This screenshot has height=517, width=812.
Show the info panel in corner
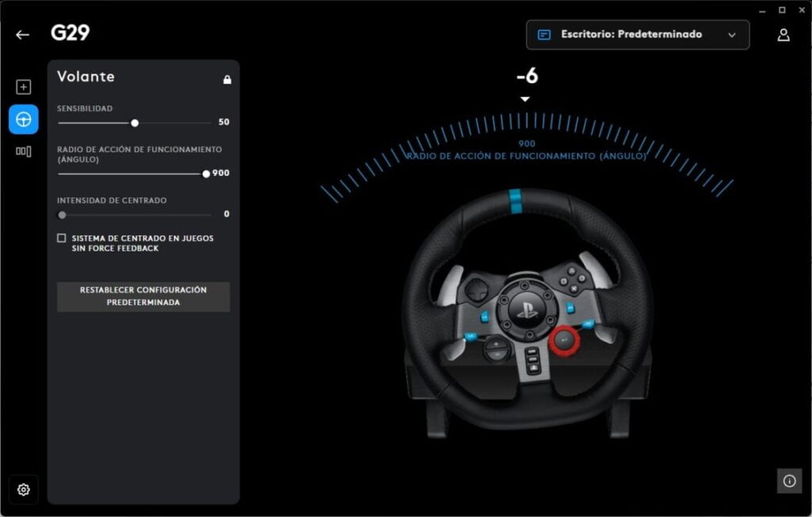click(x=789, y=481)
